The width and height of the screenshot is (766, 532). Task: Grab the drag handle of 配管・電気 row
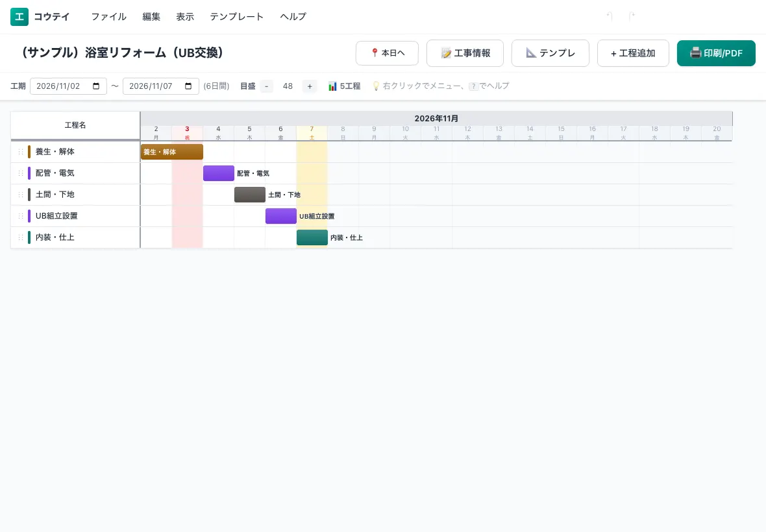[x=21, y=173]
